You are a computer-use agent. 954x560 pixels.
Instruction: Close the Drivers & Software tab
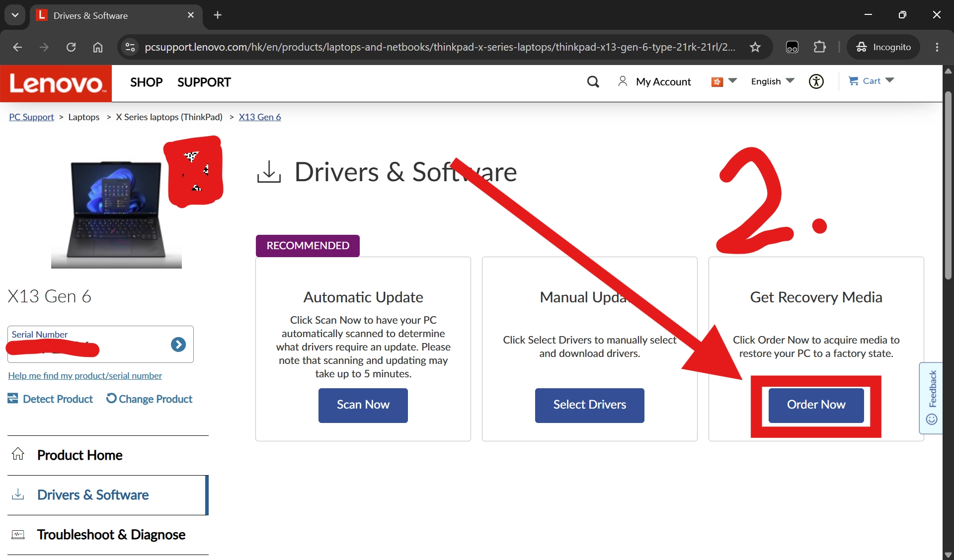click(191, 15)
